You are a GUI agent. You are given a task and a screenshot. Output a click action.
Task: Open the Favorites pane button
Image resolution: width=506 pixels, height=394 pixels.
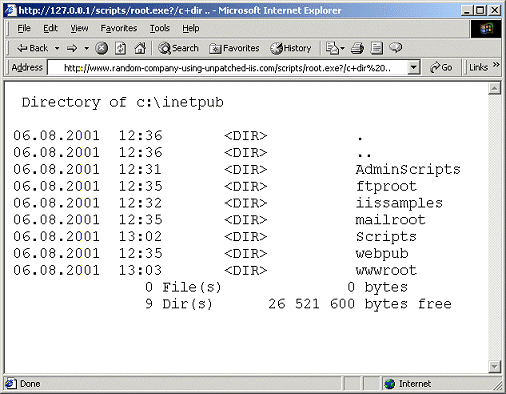[234, 48]
